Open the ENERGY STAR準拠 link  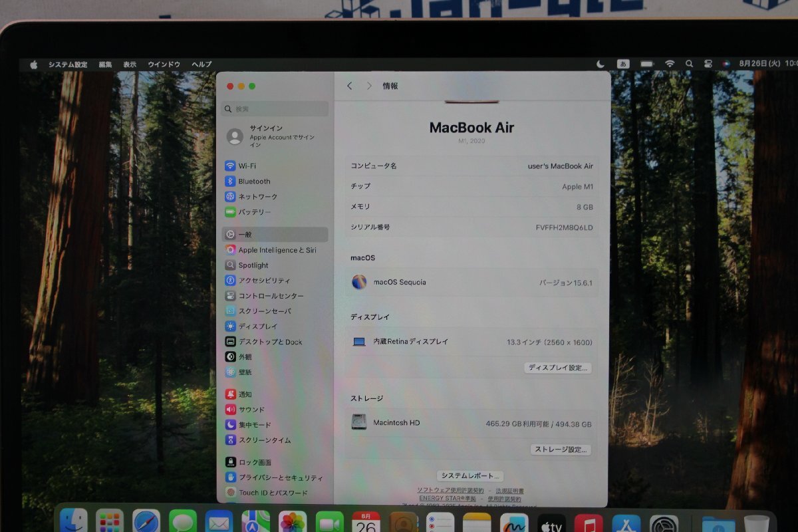448,498
